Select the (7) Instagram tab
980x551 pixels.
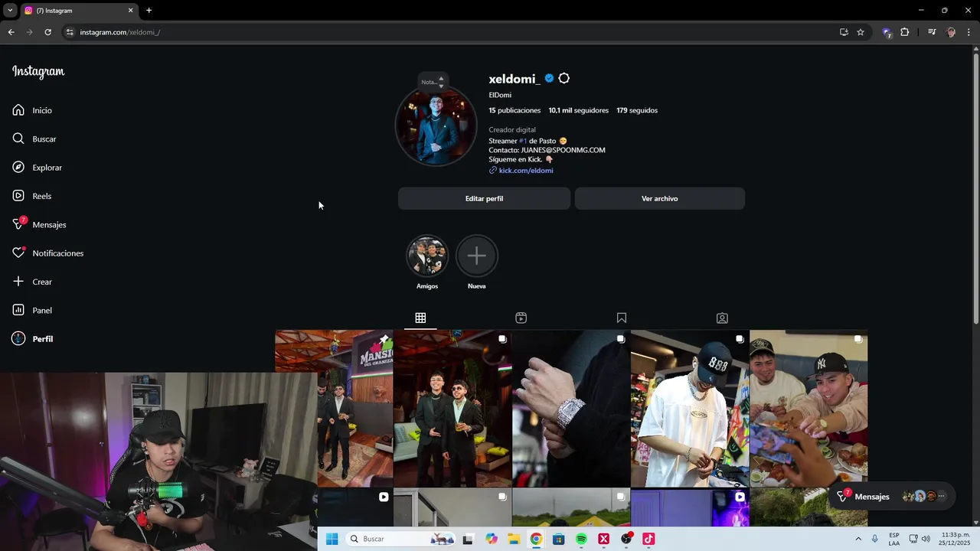(x=78, y=11)
